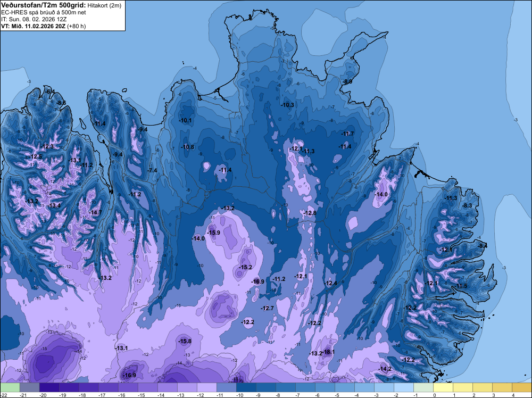532x398 pixels.
Task: Click the -11.5 temperature label
Action: coord(461,286)
